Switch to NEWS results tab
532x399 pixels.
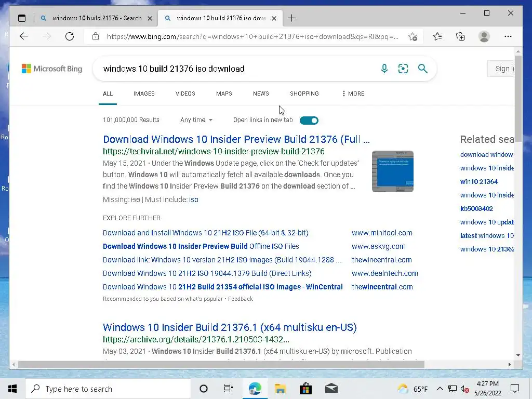(x=261, y=94)
